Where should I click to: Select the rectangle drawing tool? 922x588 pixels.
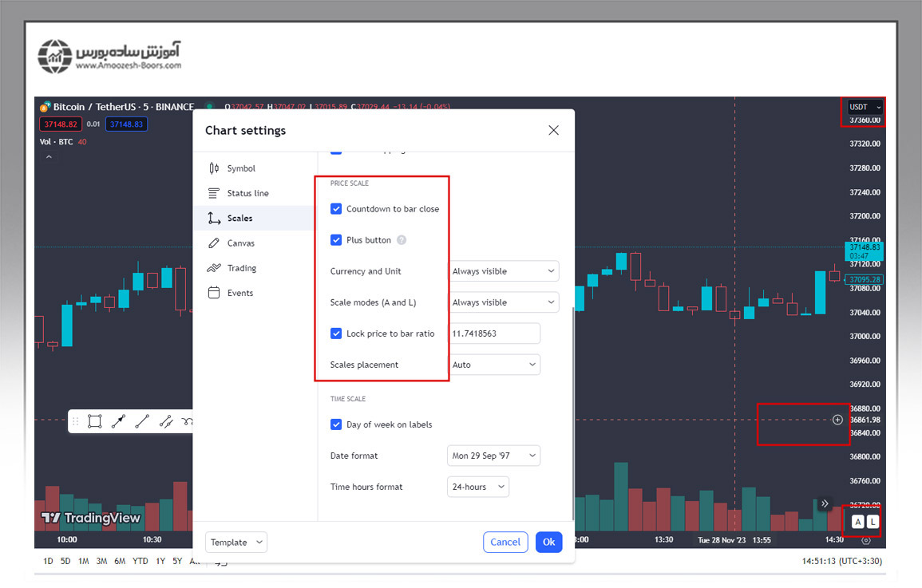coord(94,421)
